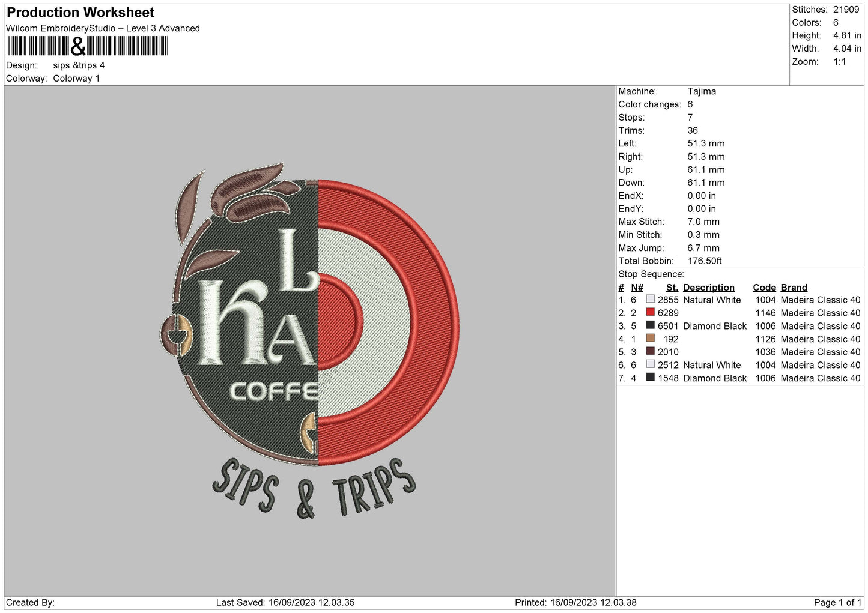Click the Max Stitch value '7.0 mm'
The image size is (868, 613).
coord(703,222)
